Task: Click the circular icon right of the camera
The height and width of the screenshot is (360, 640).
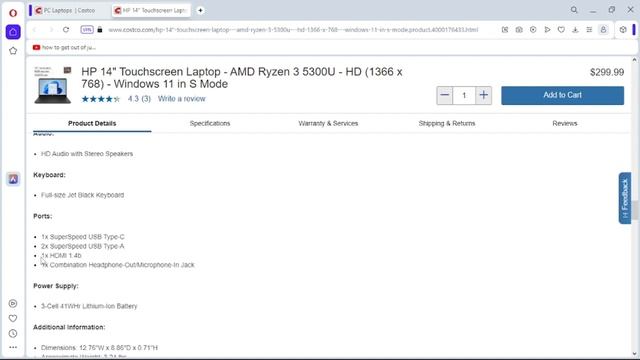Action: 533,30
